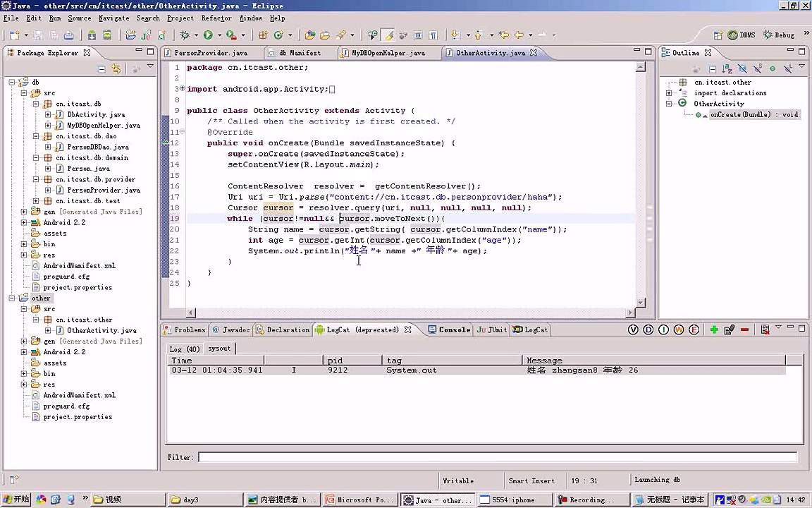Collapse the OtherActivity node in Outline
The image size is (812, 508).
pos(669,104)
